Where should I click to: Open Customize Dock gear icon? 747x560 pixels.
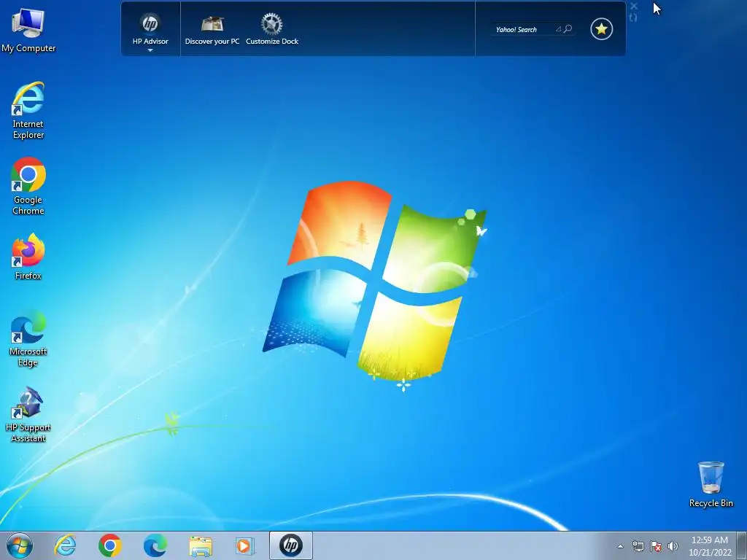[272, 24]
